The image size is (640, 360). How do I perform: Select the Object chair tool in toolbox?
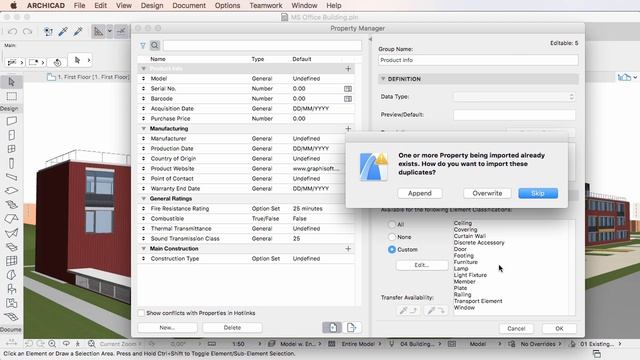[11, 289]
